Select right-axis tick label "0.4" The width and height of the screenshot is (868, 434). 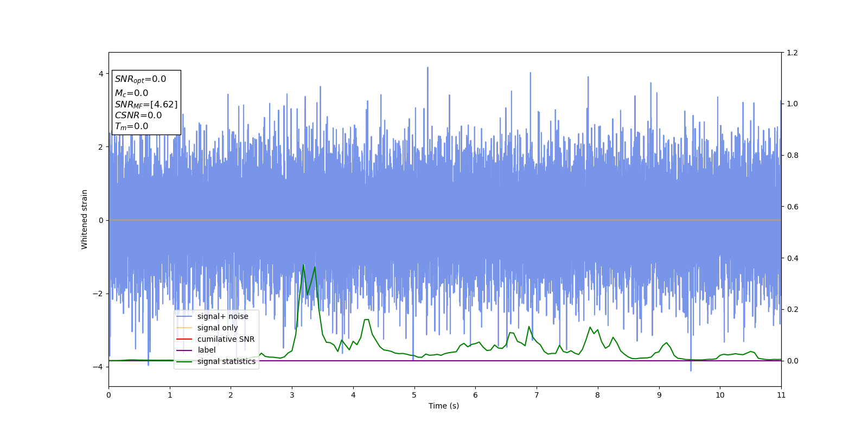[792, 258]
